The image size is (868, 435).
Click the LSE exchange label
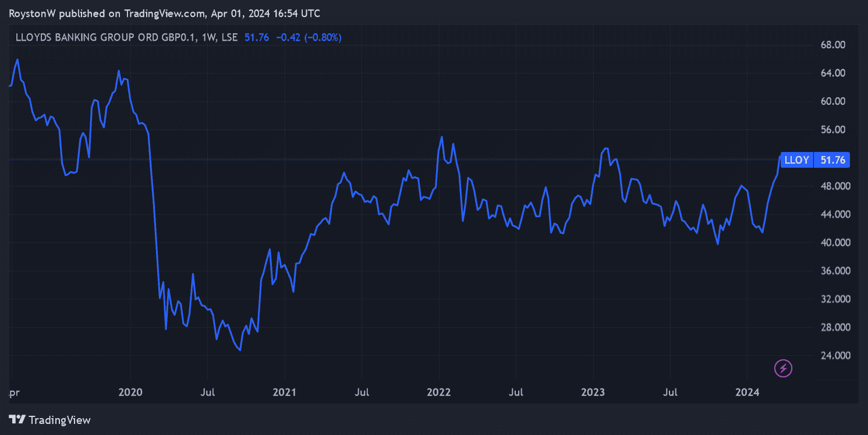tap(230, 37)
